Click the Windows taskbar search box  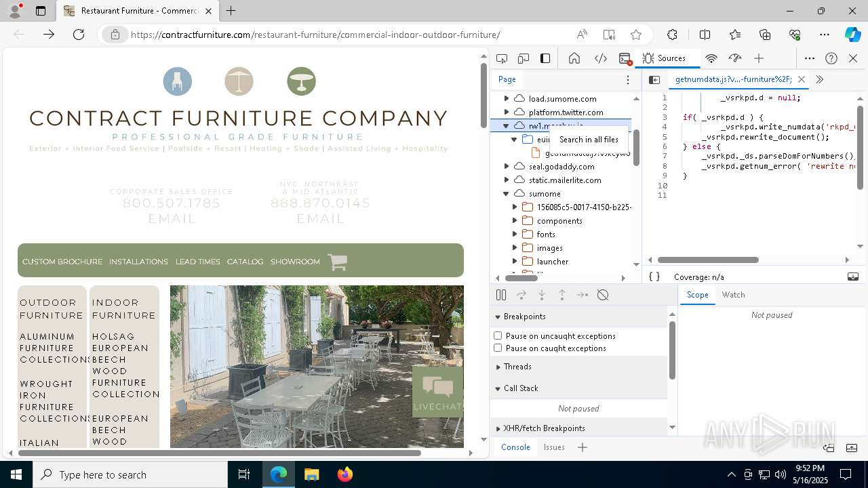pyautogui.click(x=130, y=474)
